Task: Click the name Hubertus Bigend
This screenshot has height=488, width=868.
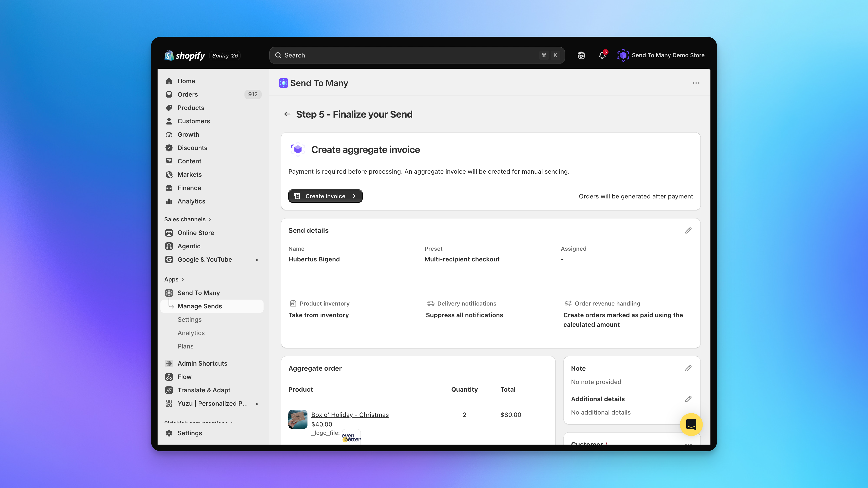Action: coord(314,260)
